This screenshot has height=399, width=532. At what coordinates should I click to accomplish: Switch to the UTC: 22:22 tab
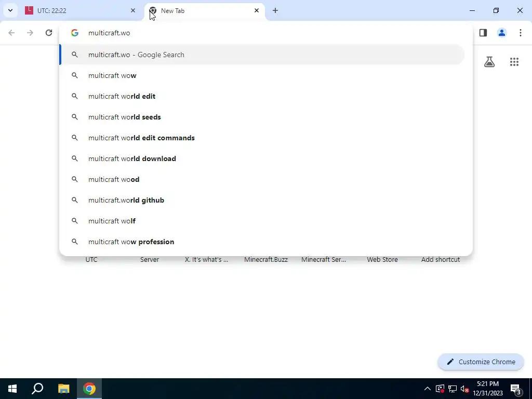(82, 11)
